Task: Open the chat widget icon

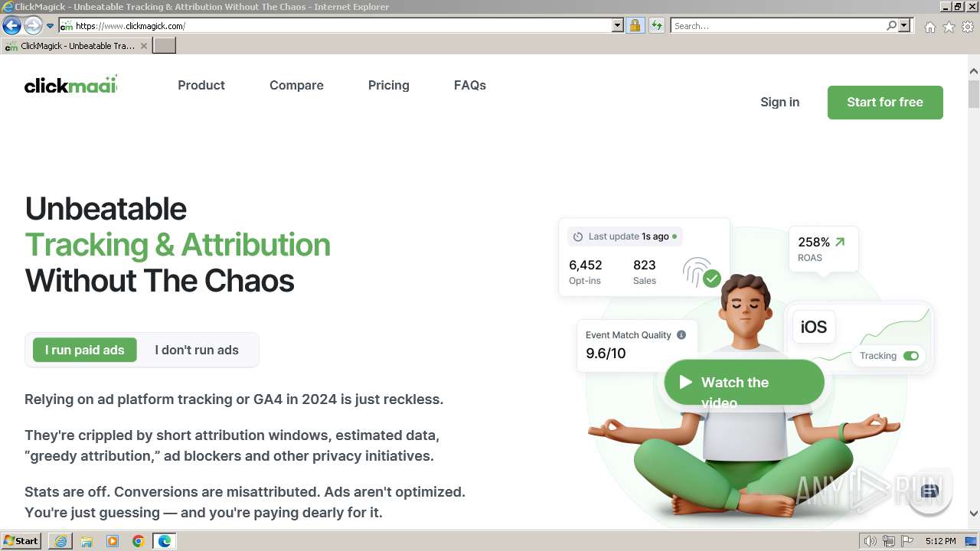Action: (929, 491)
